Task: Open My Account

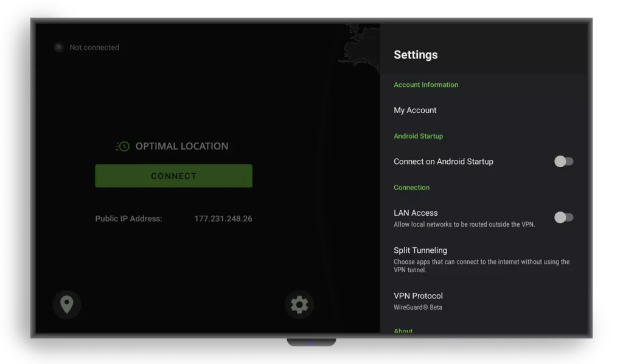Action: [415, 110]
